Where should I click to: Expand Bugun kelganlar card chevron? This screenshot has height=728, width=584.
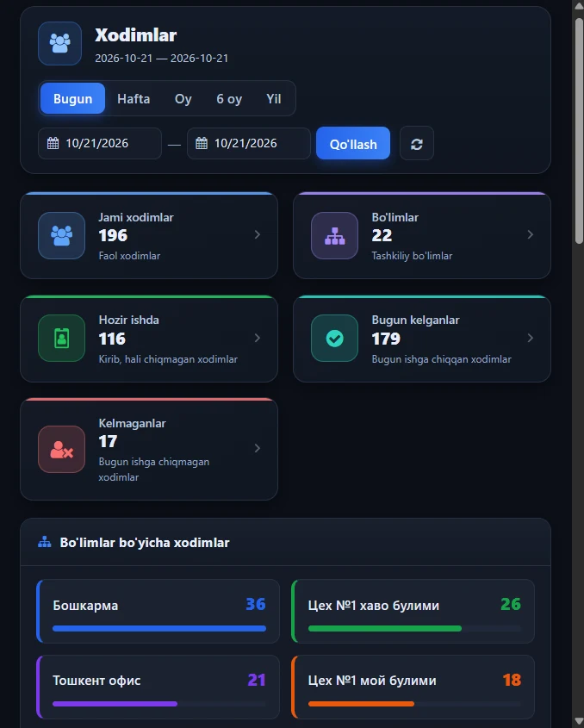coord(530,338)
